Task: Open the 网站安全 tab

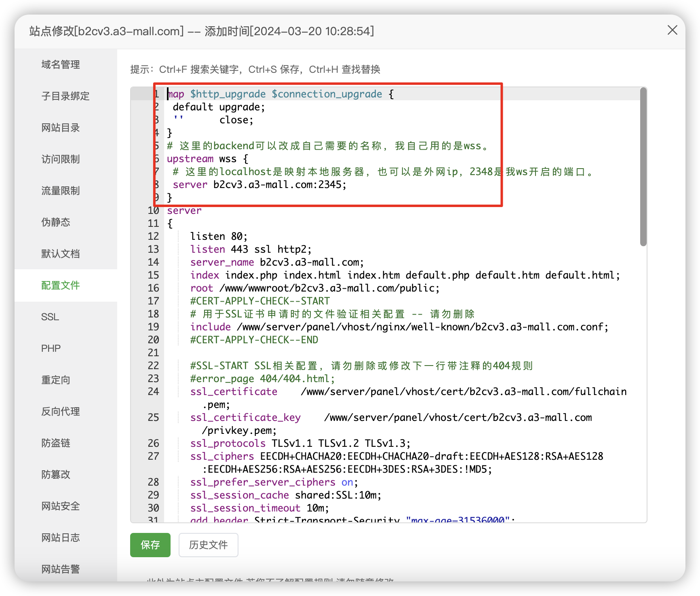Action: point(61,506)
